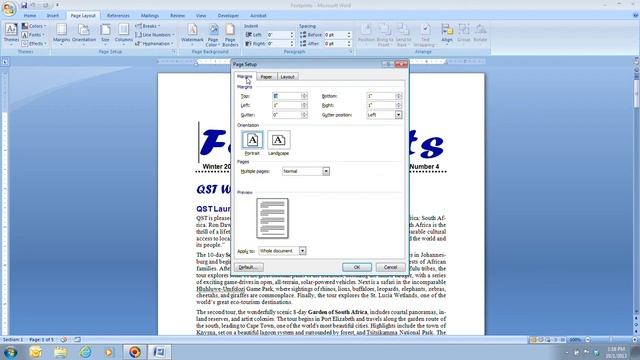640x360 pixels.
Task: Open Apply to dropdown
Action: coord(302,251)
